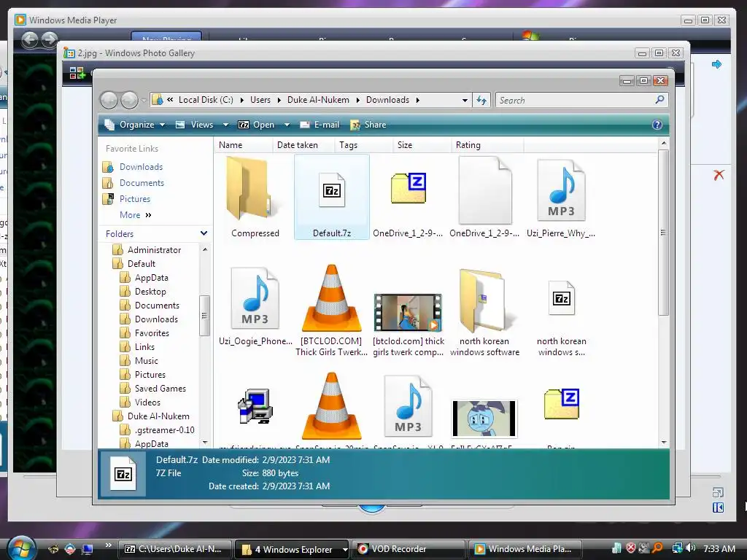Click the Show desktop quick launch icon
Image resolution: width=747 pixels, height=560 pixels.
[88, 549]
